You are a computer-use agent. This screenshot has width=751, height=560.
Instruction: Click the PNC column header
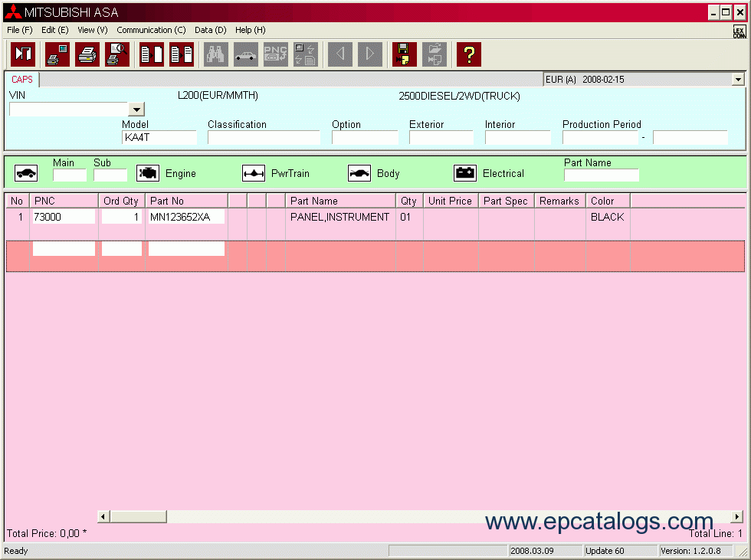64,201
